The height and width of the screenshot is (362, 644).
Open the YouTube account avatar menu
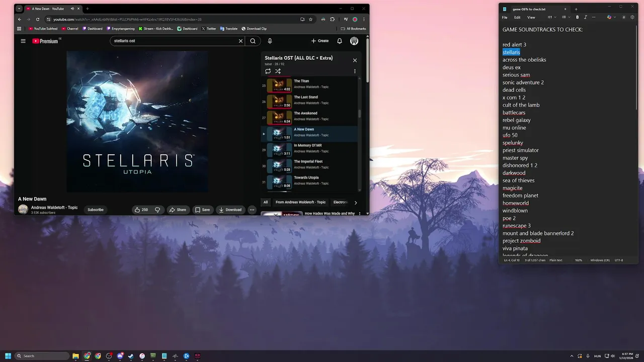pos(354,41)
